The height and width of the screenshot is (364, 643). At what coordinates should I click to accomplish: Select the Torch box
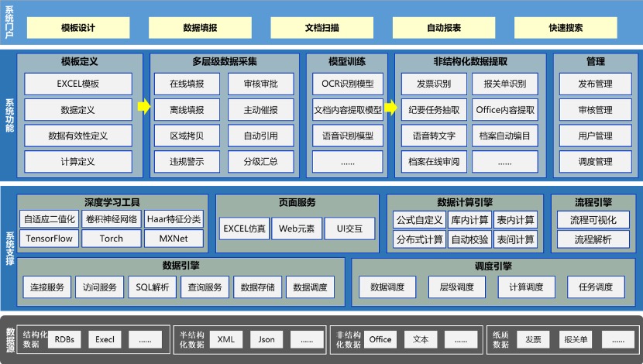click(x=112, y=239)
